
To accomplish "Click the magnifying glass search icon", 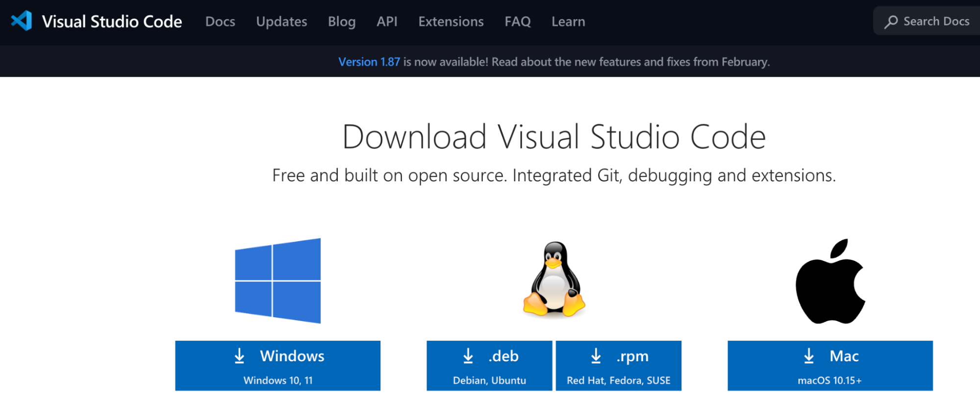I will (891, 22).
